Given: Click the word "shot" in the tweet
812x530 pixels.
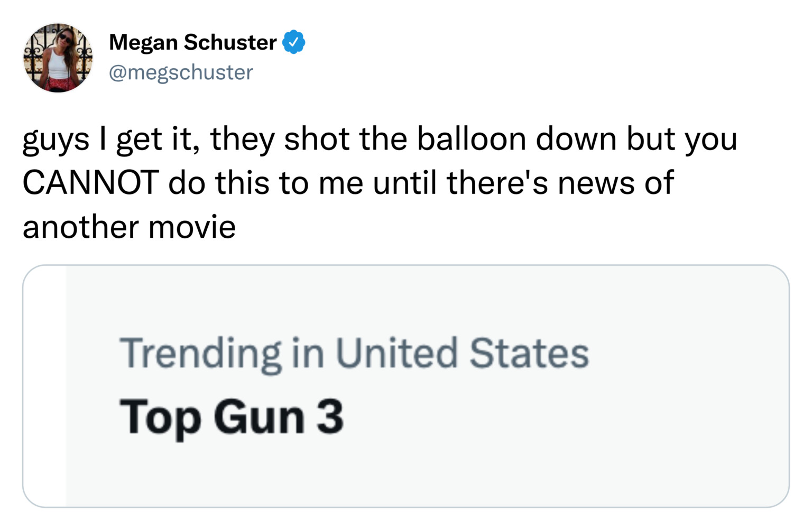Looking at the screenshot, I should 316,139.
